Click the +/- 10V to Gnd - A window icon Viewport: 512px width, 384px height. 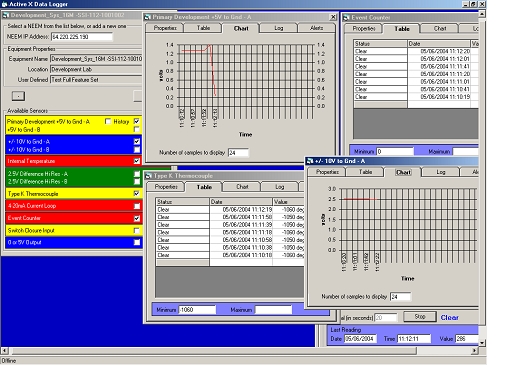310,161
